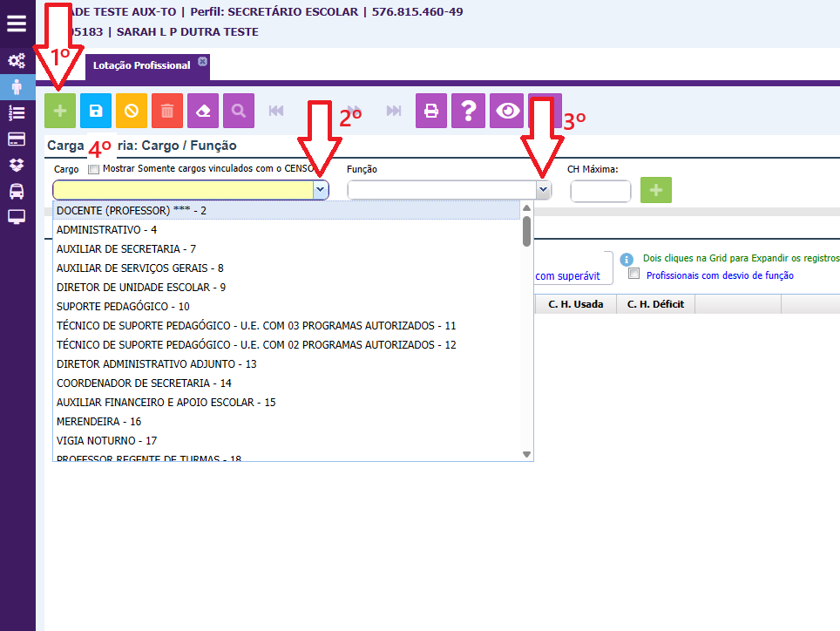
Task: Click the blue save floppy disk icon
Action: (96, 112)
